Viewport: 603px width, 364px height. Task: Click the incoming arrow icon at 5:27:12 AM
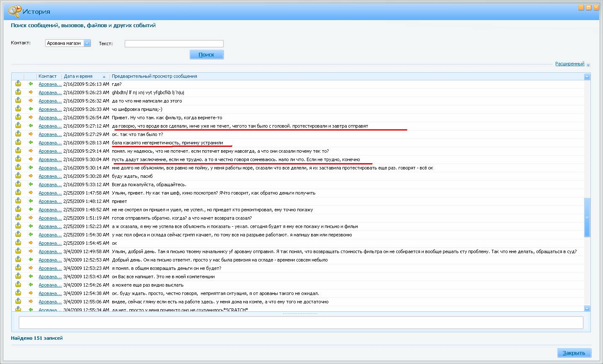31,126
